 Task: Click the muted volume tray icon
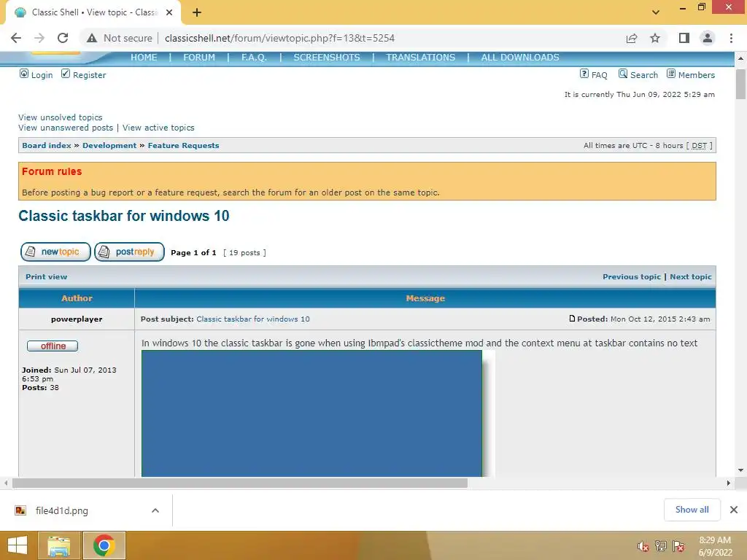pyautogui.click(x=643, y=546)
